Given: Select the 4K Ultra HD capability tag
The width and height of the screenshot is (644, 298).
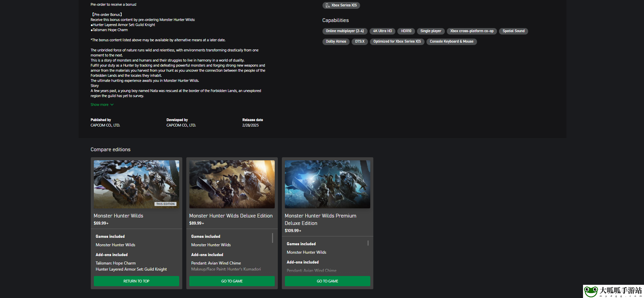Looking at the screenshot, I should (x=382, y=31).
